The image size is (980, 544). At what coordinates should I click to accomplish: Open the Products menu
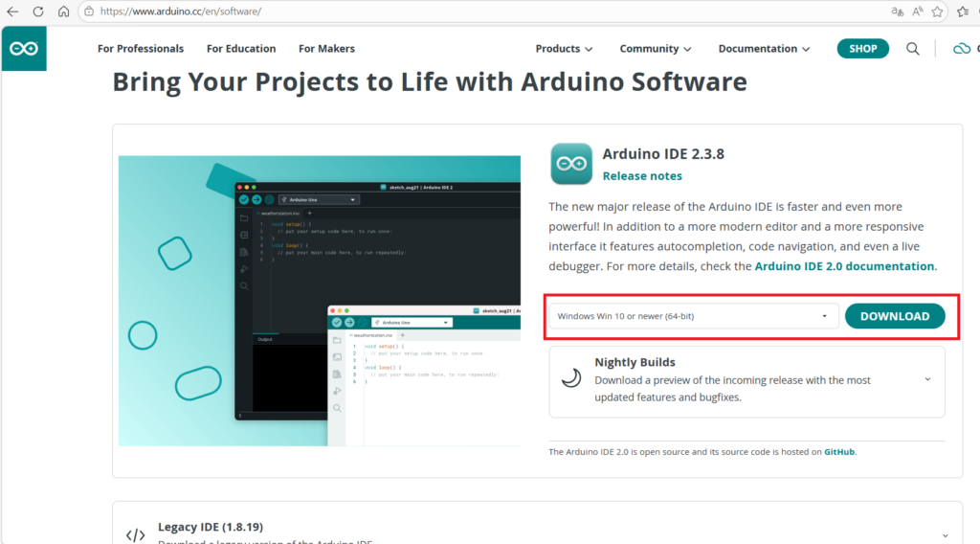pos(564,49)
